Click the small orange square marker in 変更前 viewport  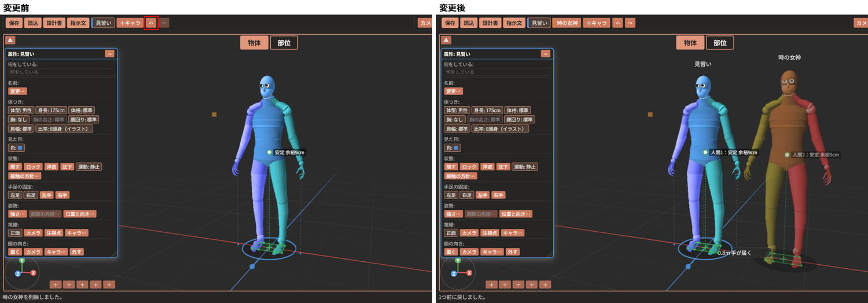click(x=214, y=115)
